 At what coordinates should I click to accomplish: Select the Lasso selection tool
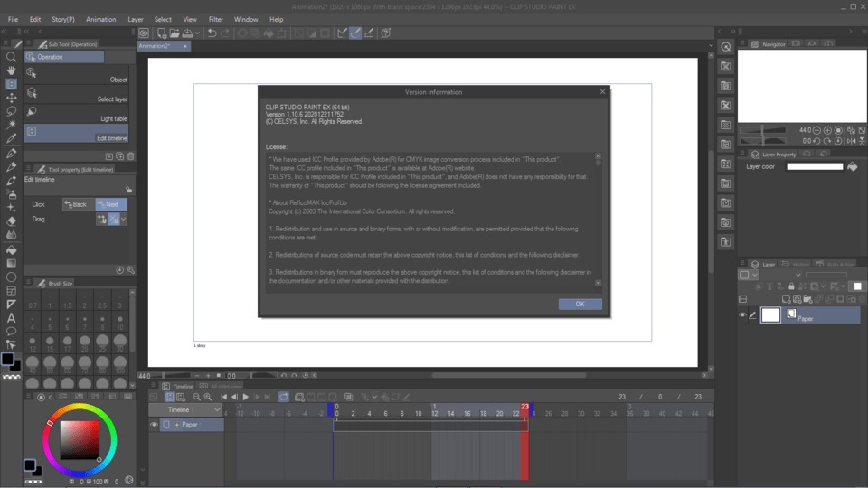click(11, 111)
